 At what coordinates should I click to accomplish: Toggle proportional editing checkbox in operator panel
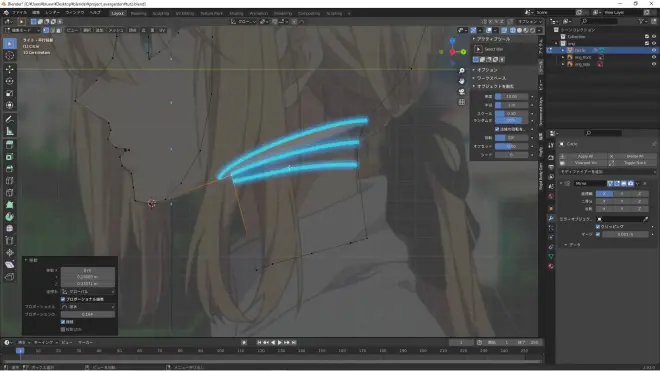[63, 299]
